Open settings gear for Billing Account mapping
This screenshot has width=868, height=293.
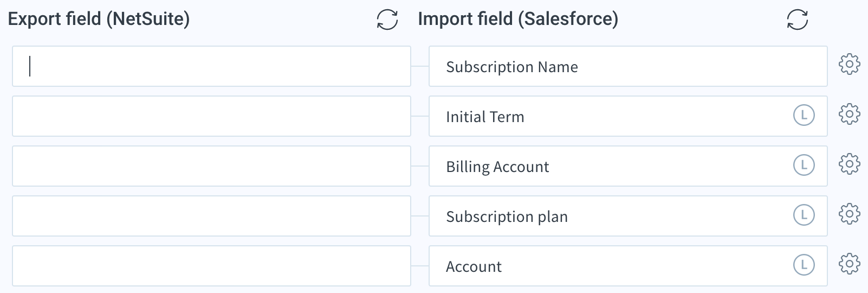click(849, 164)
